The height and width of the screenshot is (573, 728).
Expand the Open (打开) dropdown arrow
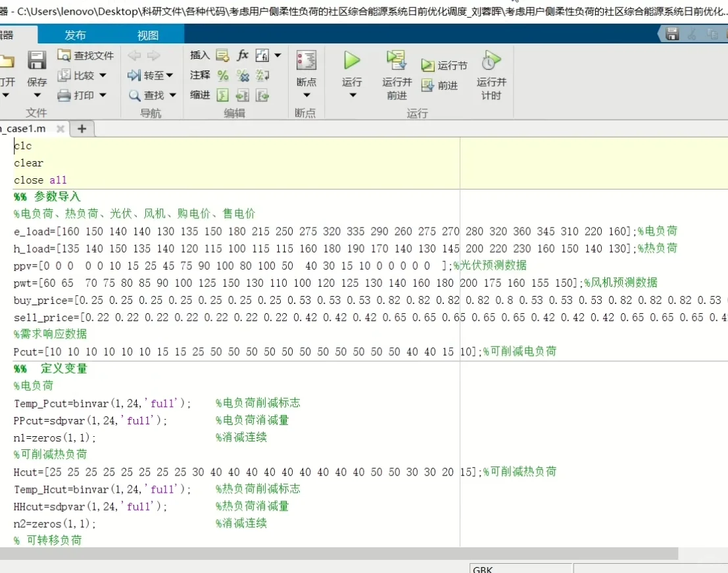5,95
